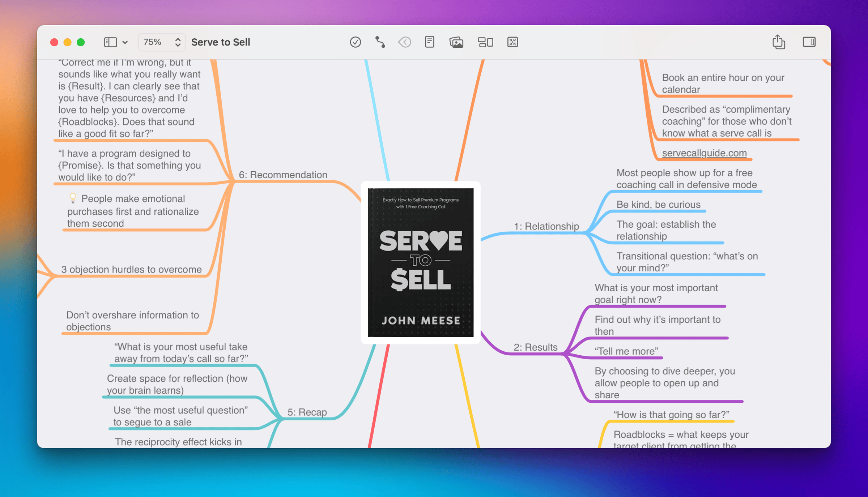Select the Serve to Sell book cover node
This screenshot has width=868, height=497.
coord(421,262)
